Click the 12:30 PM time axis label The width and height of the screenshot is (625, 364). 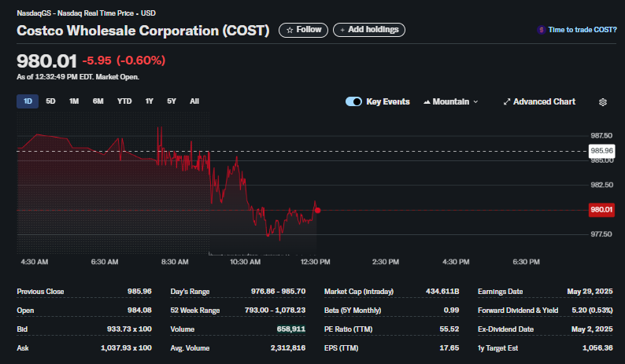(316, 262)
